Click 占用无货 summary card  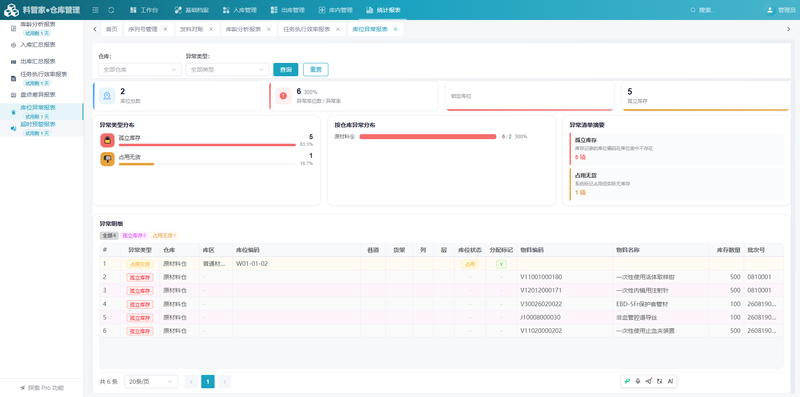(676, 184)
